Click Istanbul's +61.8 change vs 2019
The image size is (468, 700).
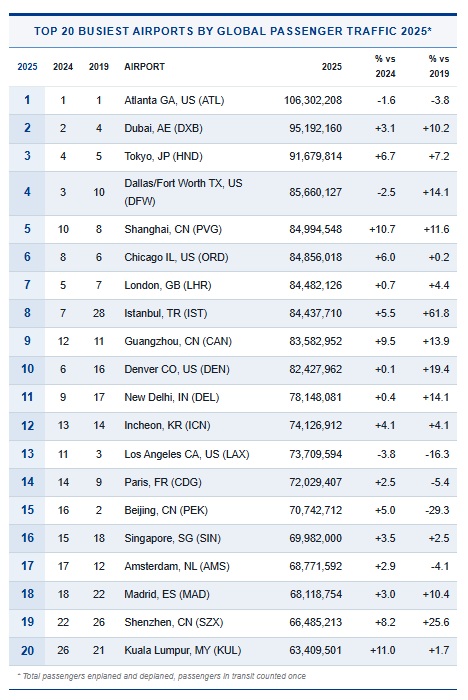click(x=436, y=313)
